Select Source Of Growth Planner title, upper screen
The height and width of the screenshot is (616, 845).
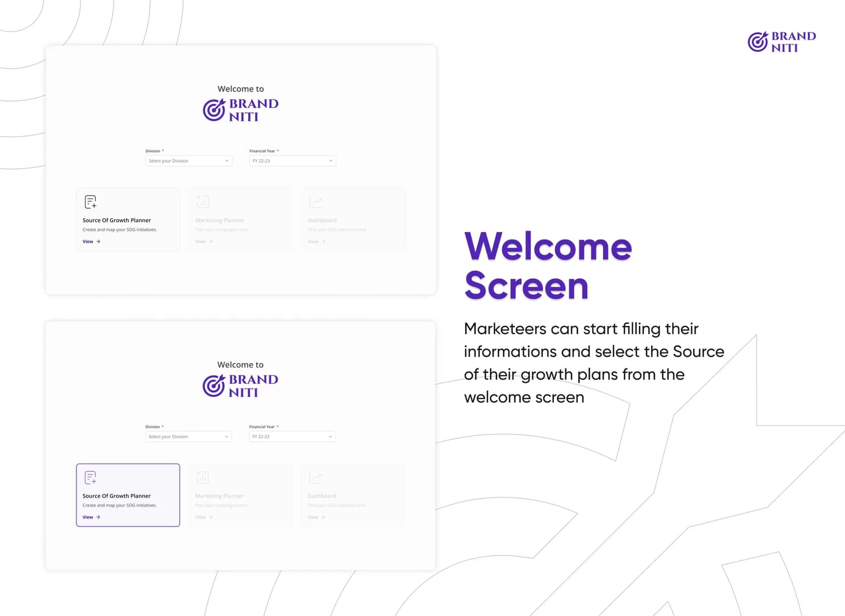click(117, 220)
